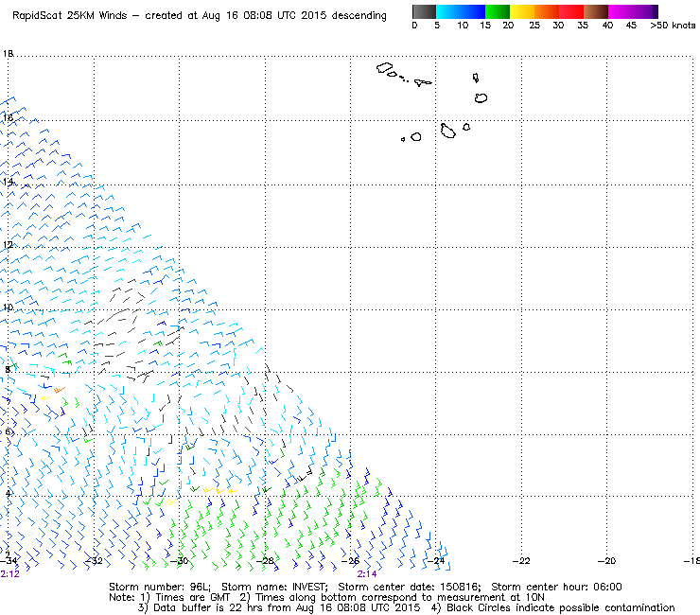Screen dimensions: 700x615
Task: Click the '25' legend tick label
Action: click(x=534, y=26)
